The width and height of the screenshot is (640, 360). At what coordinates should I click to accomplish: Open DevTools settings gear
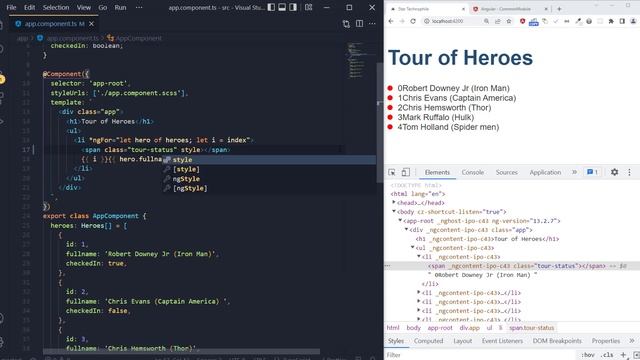[x=614, y=172]
